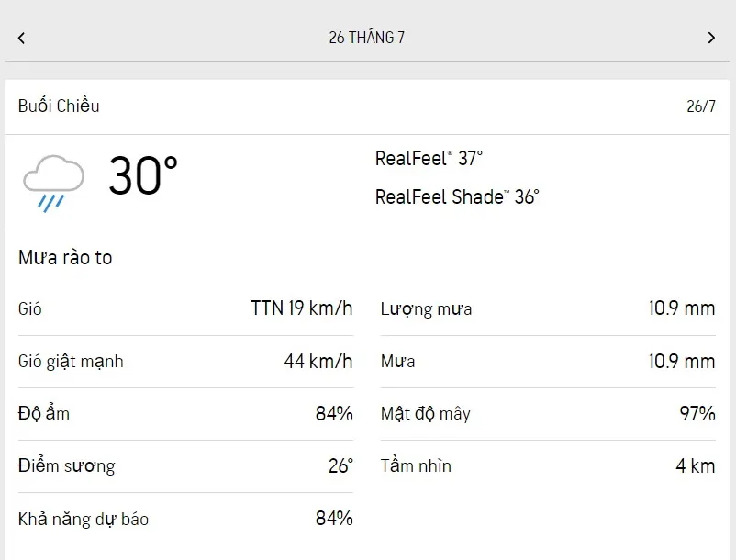The width and height of the screenshot is (736, 560).
Task: Click the Gió giật mạnh 44 km/h row
Action: pos(185,362)
